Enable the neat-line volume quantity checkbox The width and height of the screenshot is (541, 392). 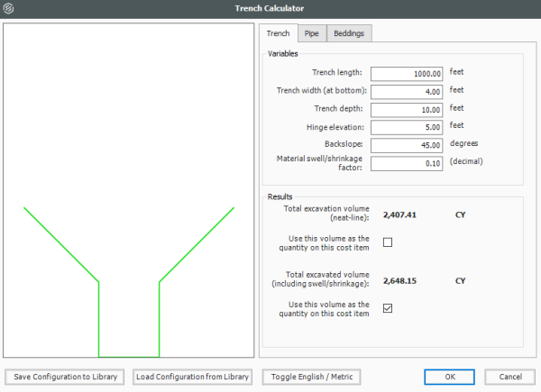click(388, 242)
